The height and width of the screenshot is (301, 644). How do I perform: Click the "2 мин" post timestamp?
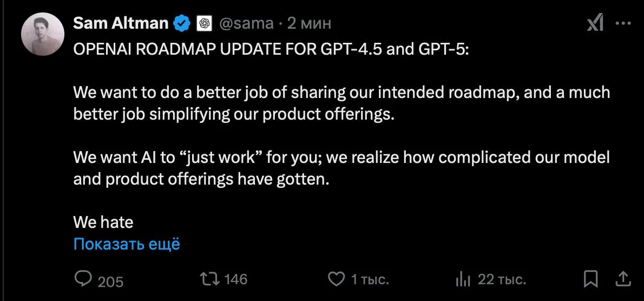point(309,23)
